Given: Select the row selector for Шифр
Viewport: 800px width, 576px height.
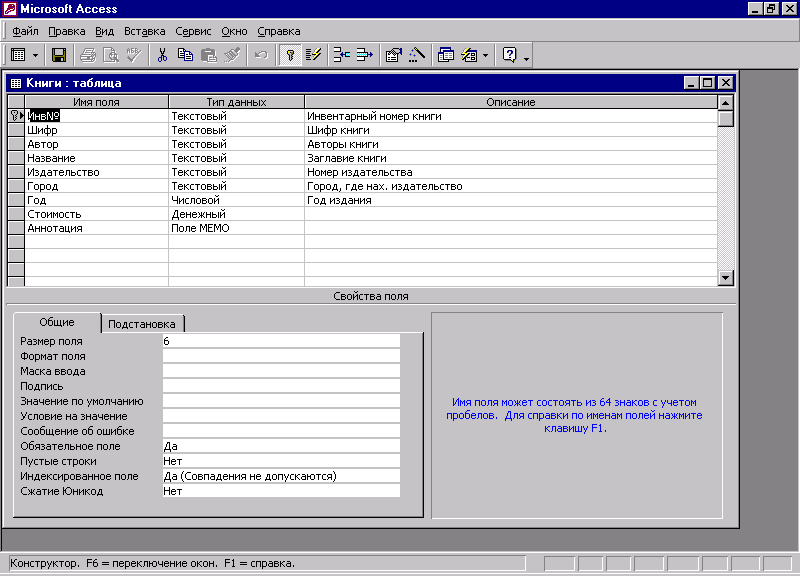Looking at the screenshot, I should pyautogui.click(x=16, y=130).
